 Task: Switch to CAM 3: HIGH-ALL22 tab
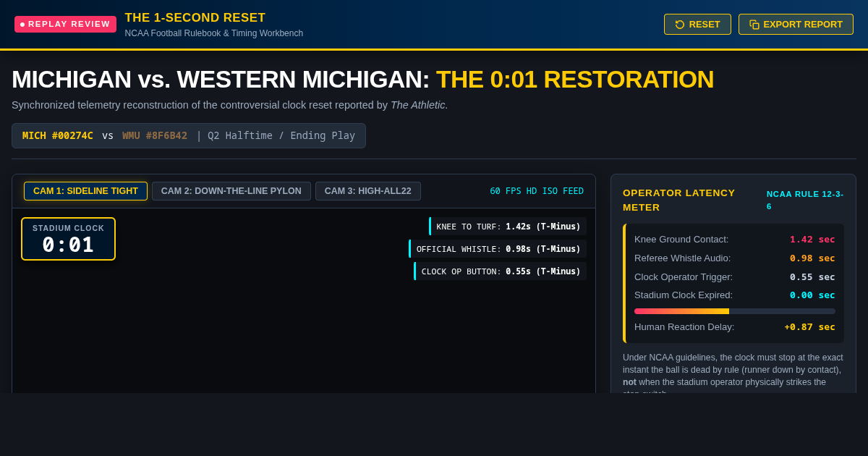tap(368, 191)
